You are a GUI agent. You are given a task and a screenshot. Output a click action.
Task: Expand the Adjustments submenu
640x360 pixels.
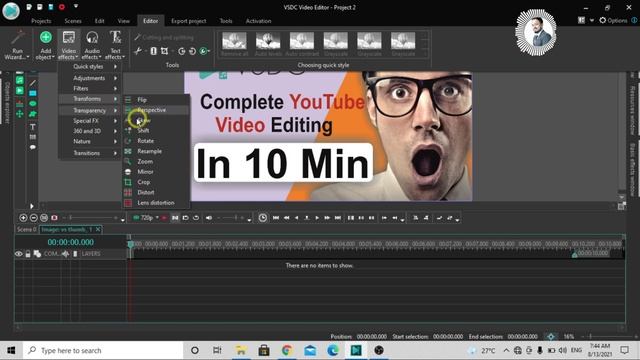tap(90, 78)
